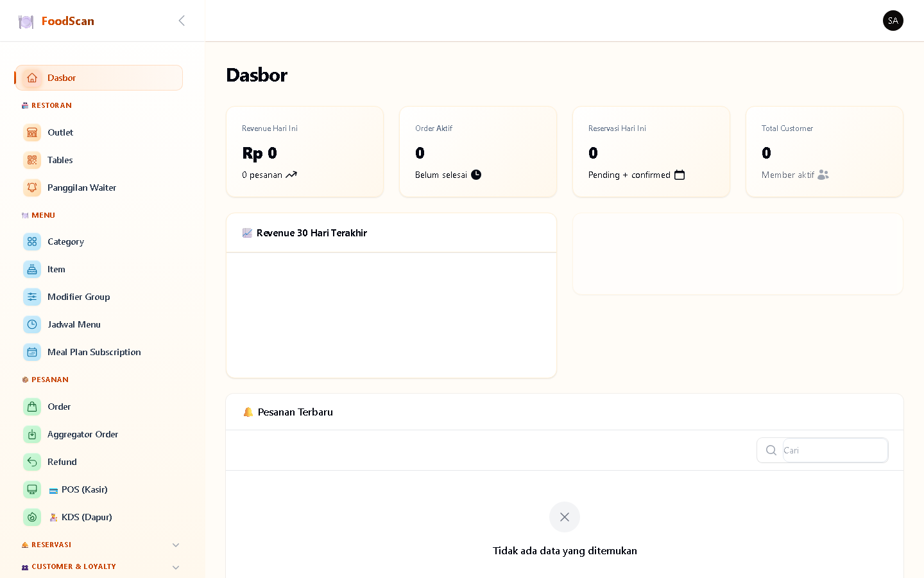Go to the Tables page

99,160
